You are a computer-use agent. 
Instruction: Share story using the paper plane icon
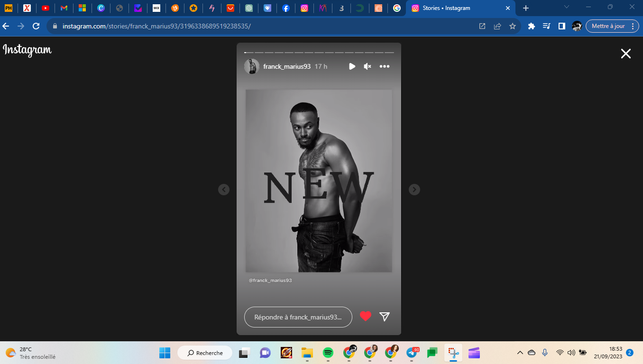pos(385,317)
